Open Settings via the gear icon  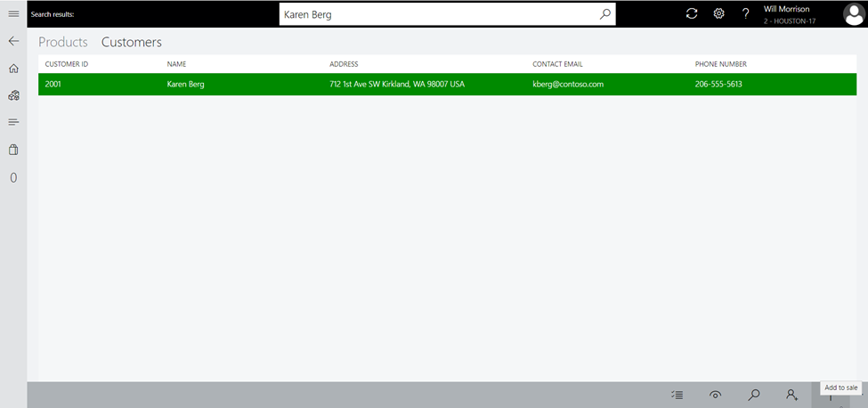(x=718, y=13)
